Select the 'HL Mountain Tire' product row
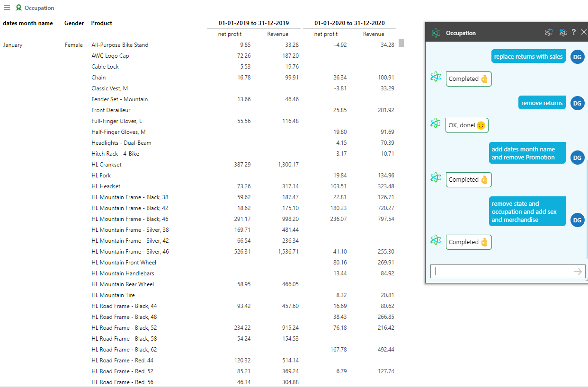Image resolution: width=588 pixels, height=387 pixels. point(113,295)
